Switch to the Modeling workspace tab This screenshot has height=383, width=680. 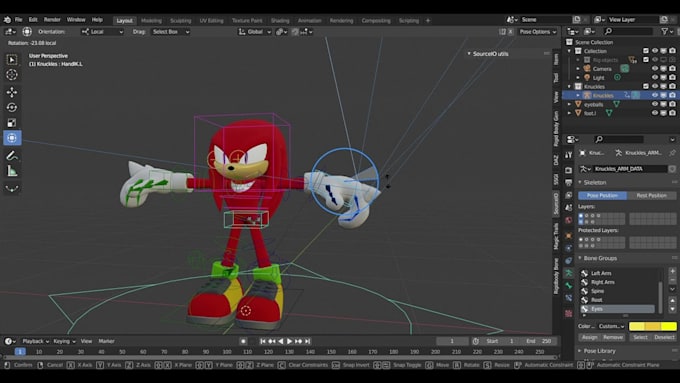pos(151,20)
